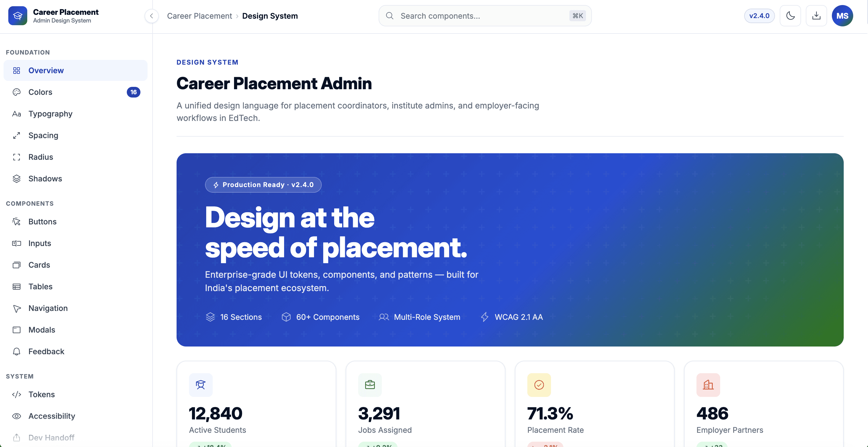Click the 12,840 Active Students value
The height and width of the screenshot is (447, 868).
(216, 413)
